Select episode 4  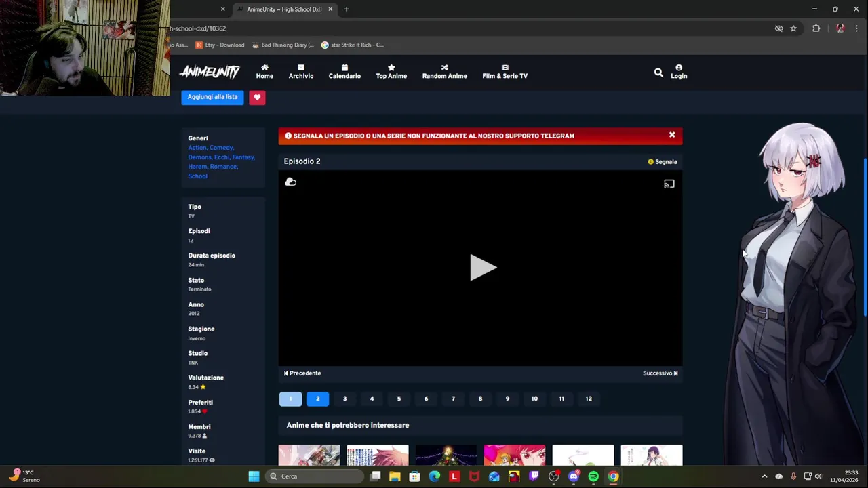tap(372, 399)
